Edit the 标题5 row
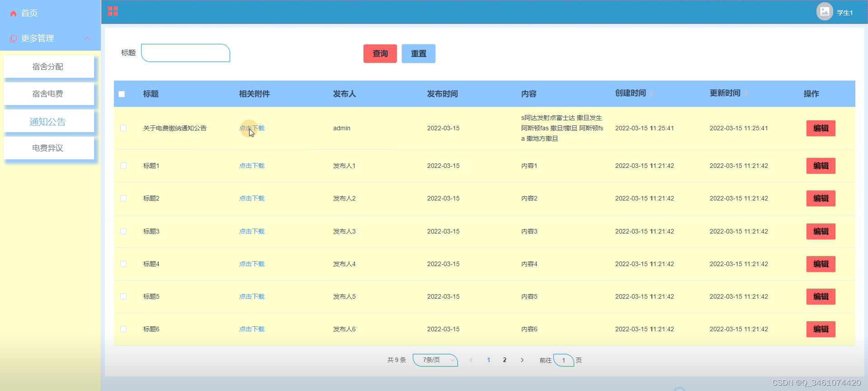 [x=821, y=296]
